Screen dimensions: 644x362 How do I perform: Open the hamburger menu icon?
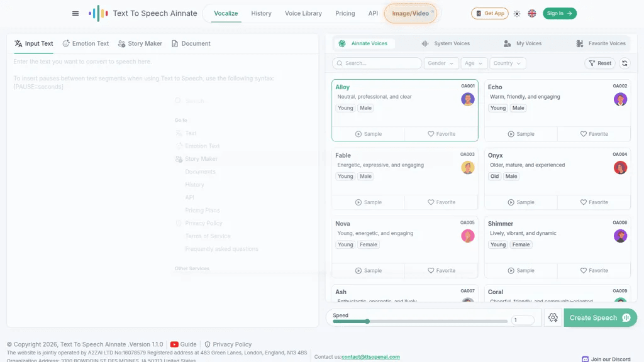pyautogui.click(x=75, y=14)
